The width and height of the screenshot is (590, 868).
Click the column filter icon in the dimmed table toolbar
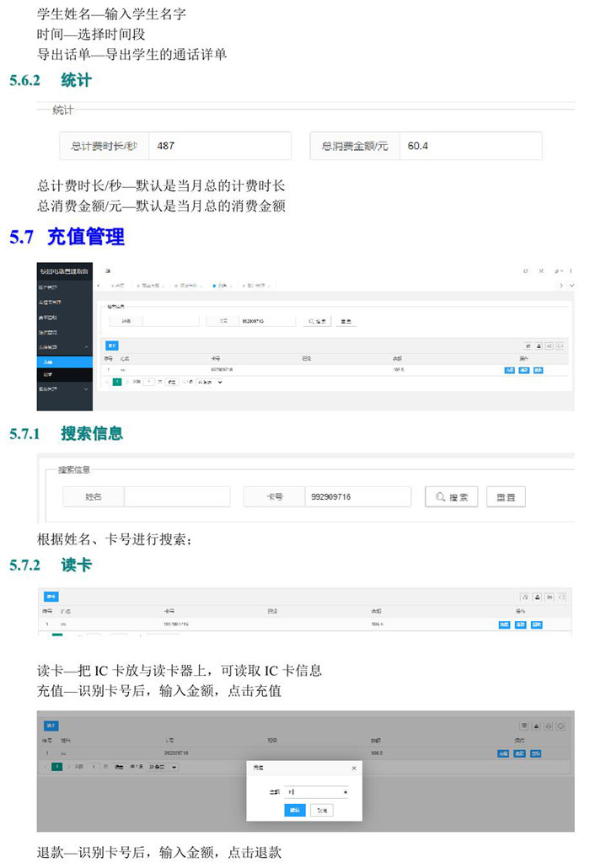pyautogui.click(x=525, y=726)
